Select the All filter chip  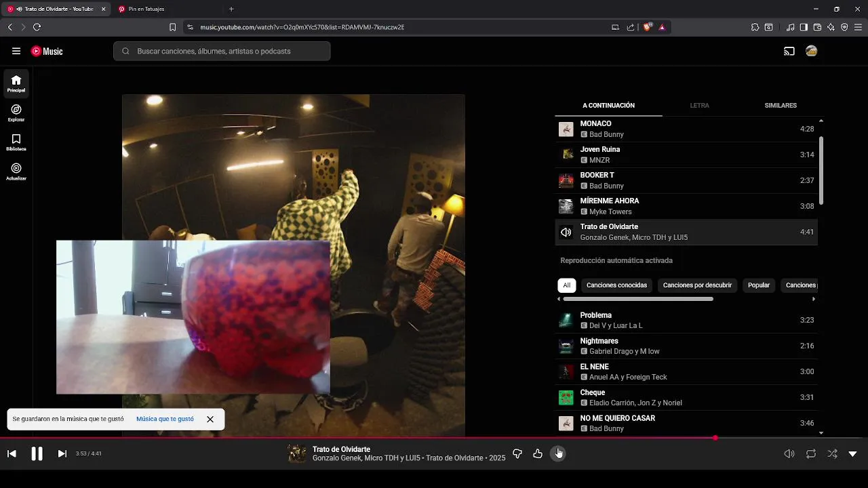point(567,285)
